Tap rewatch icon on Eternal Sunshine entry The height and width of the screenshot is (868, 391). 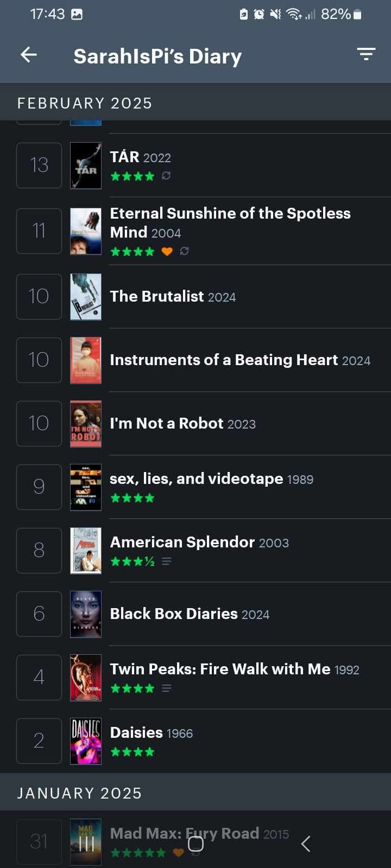(185, 251)
